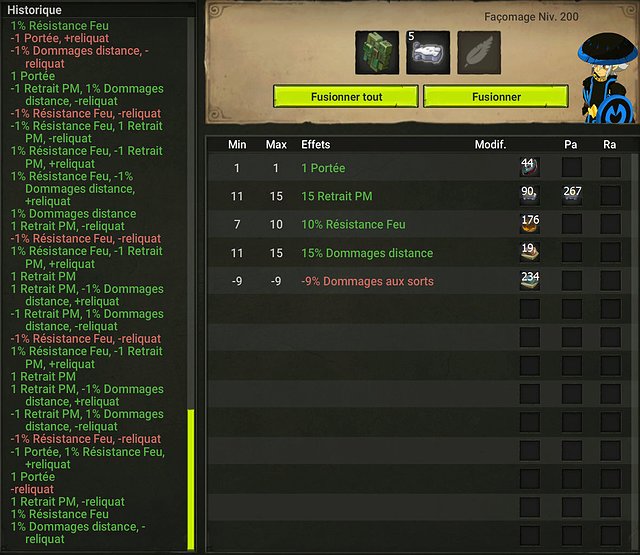Click the empty Pa slot for Résistance Feu
Viewport: 640px width, 555px height.
572,224
